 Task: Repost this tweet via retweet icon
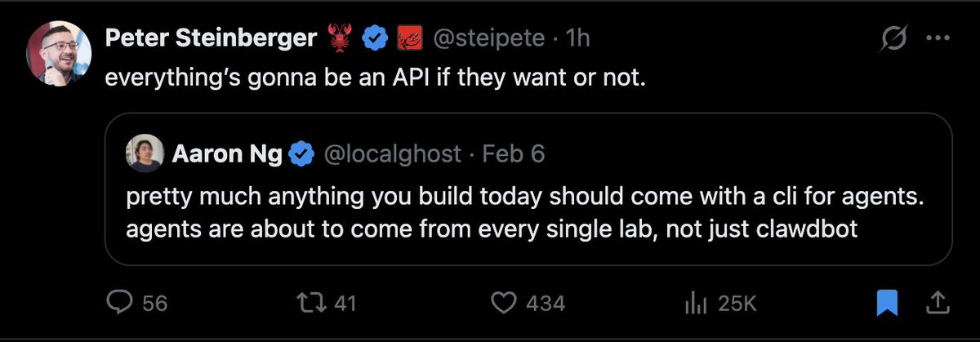coord(313,304)
